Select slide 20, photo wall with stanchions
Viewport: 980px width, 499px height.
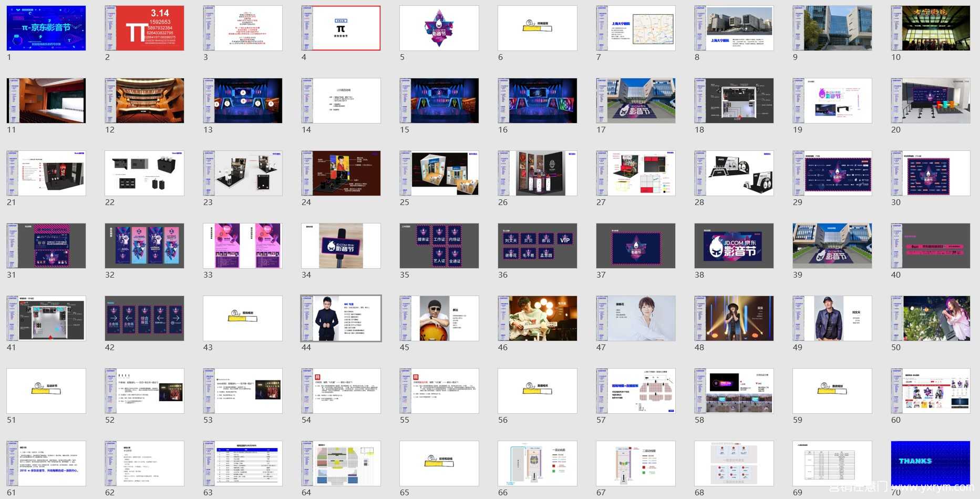[x=931, y=101]
